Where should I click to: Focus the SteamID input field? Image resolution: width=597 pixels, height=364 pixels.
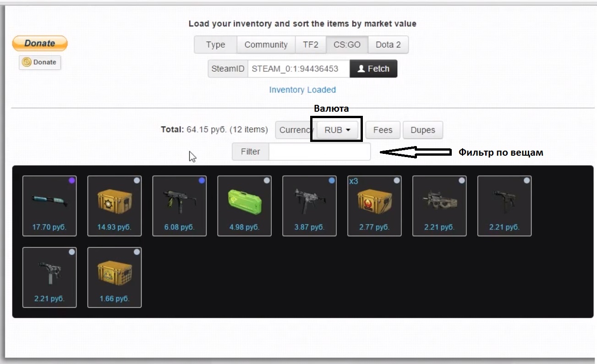[299, 69]
